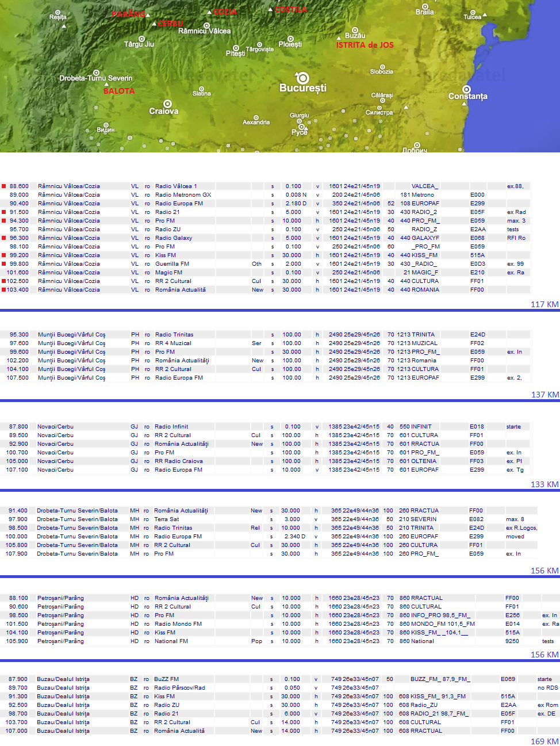Click the red BALOTA label on the map
Screen dimensions: 560x746
tap(119, 91)
